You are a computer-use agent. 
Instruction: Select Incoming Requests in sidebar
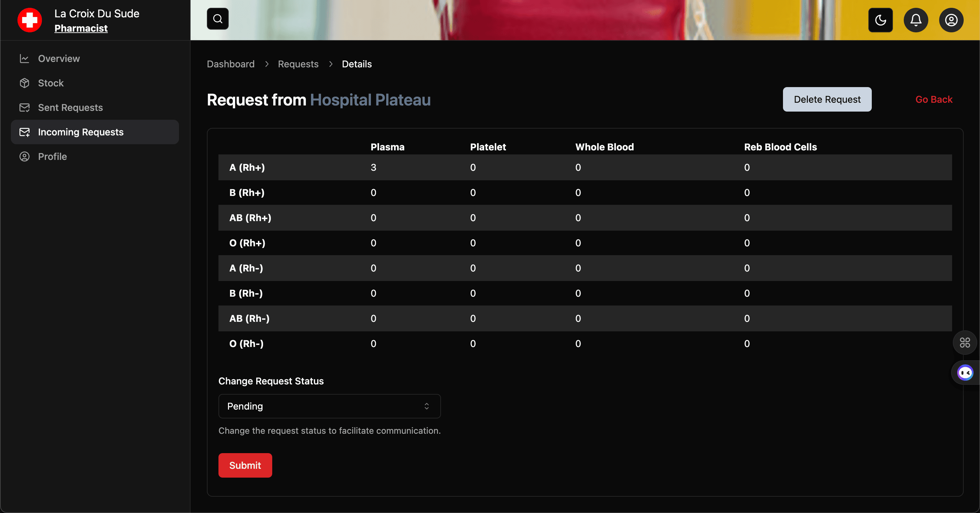[x=81, y=132]
